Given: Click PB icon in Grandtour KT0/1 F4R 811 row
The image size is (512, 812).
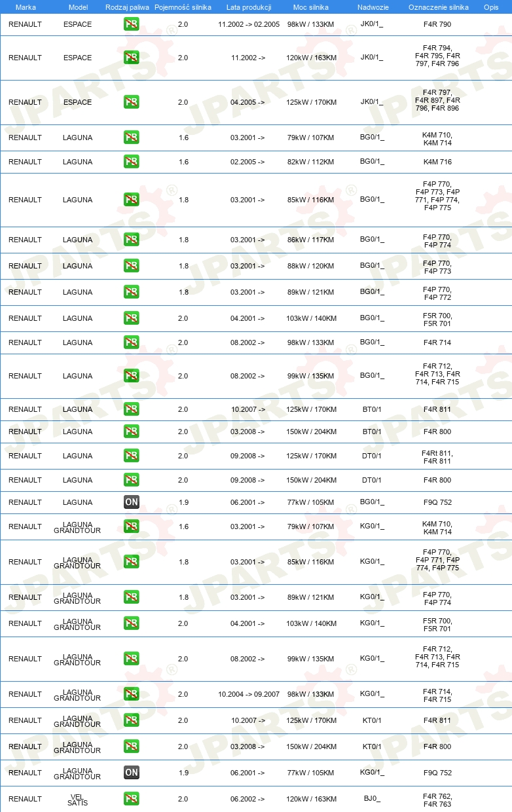Looking at the screenshot, I should click(132, 720).
